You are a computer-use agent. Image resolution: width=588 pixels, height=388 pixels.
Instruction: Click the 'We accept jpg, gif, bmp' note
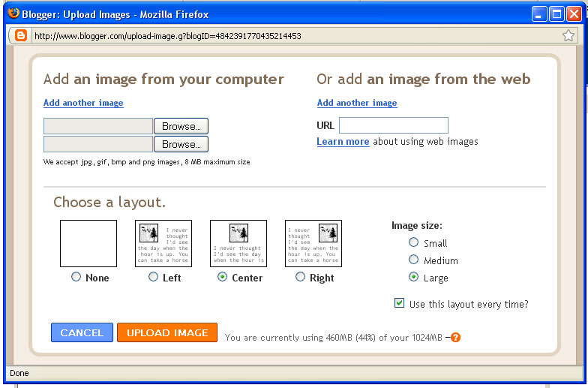147,162
